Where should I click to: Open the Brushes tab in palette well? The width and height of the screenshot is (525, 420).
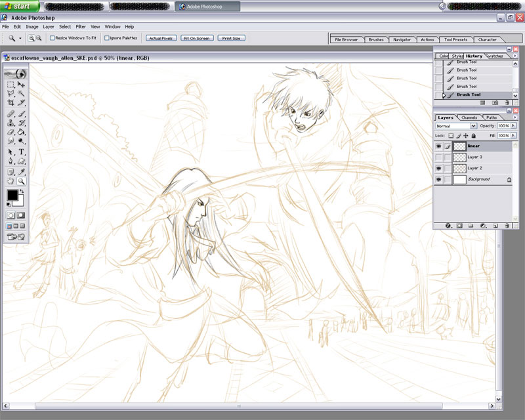376,39
